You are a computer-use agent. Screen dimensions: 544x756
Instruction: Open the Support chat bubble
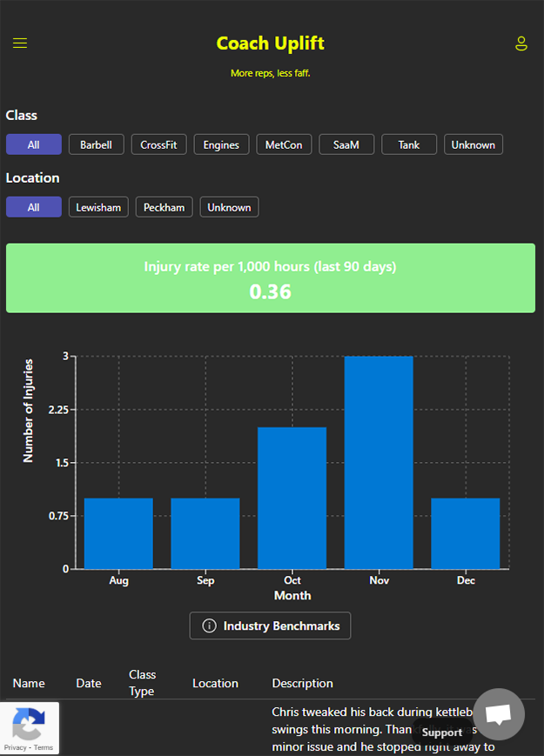[498, 713]
